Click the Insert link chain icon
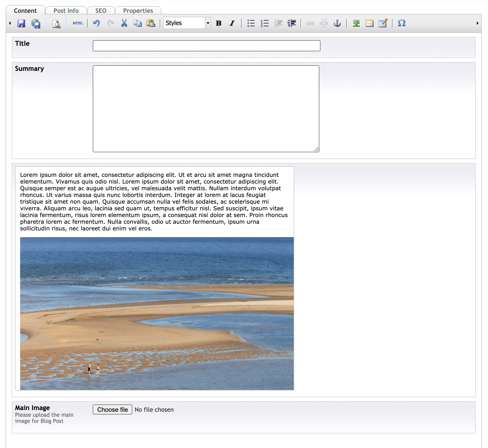Screen dimensions: 488x448 click(310, 23)
